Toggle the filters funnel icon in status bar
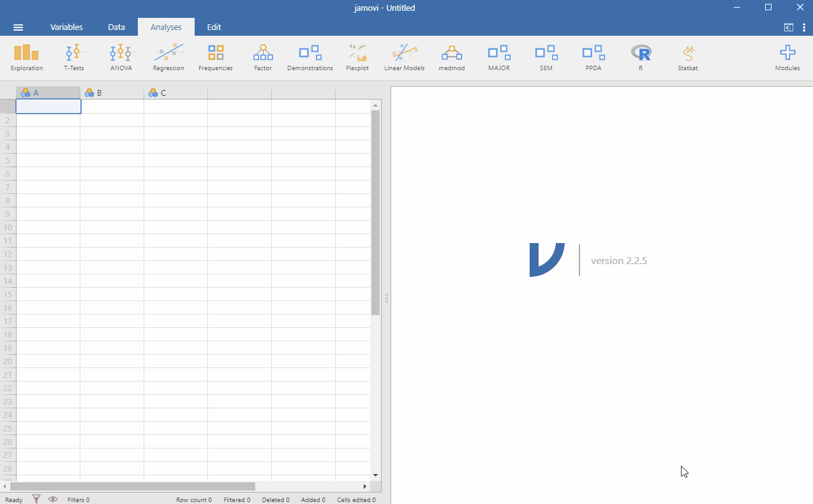This screenshot has width=813, height=504. point(36,500)
